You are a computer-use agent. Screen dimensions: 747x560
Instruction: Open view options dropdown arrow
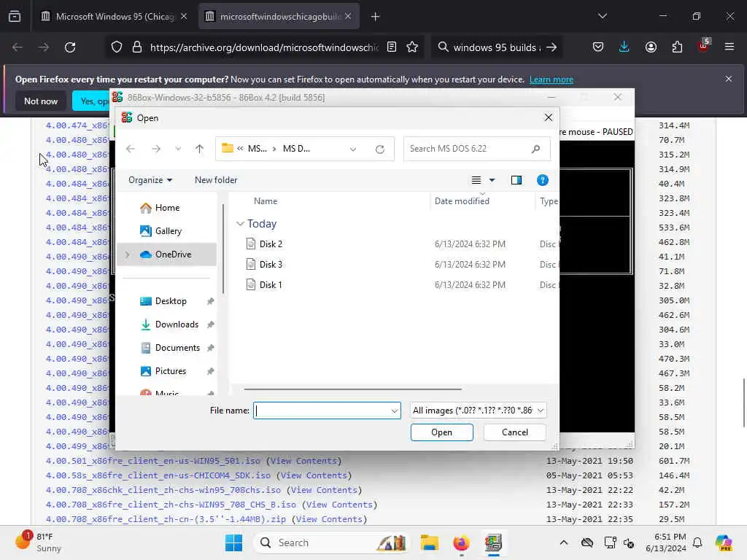492,180
